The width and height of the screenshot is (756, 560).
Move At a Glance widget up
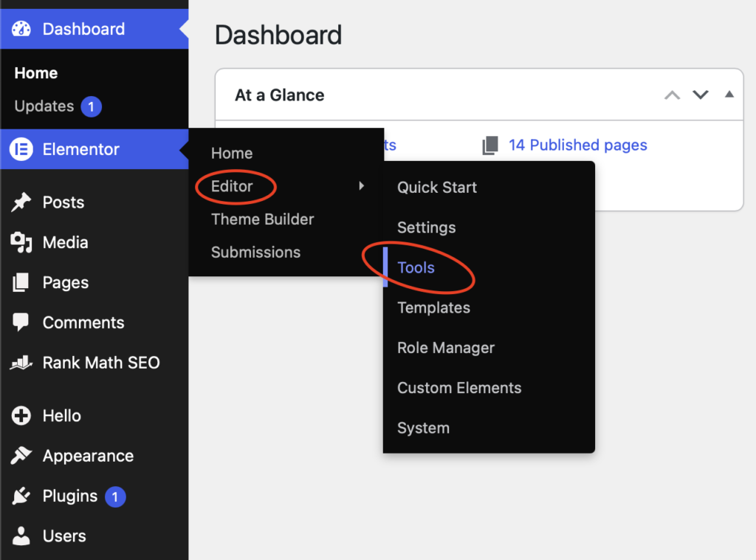672,95
